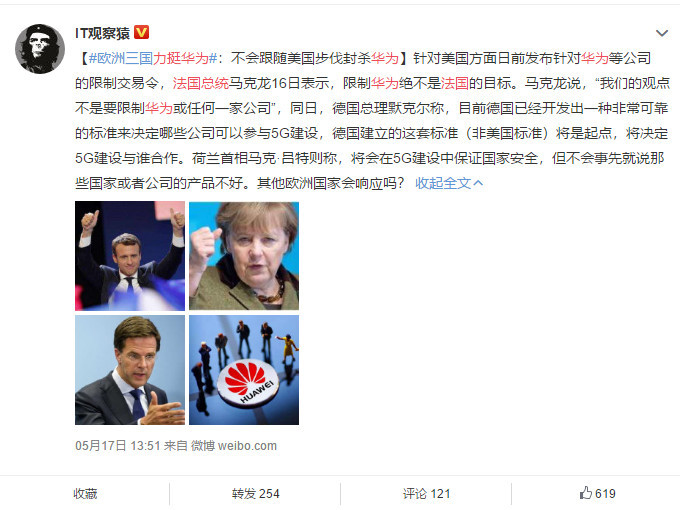View photo of man in suit gesturing

[x=130, y=370]
